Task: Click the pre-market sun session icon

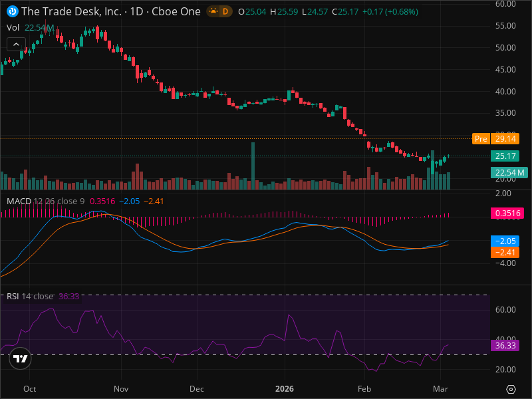Action: point(213,12)
